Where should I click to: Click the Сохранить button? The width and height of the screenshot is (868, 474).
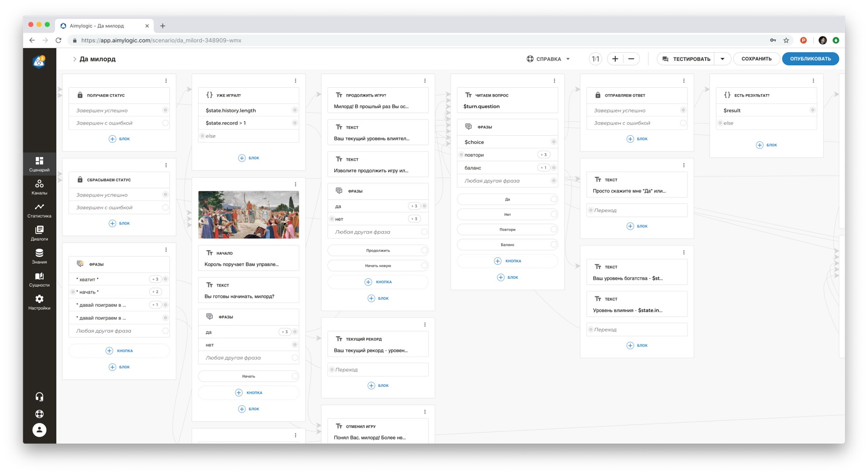[757, 59]
